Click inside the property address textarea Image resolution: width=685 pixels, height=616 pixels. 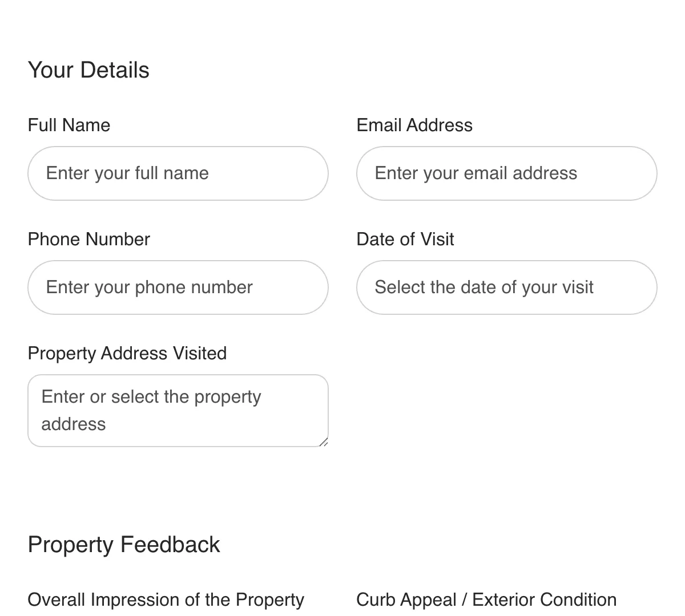pos(178,410)
